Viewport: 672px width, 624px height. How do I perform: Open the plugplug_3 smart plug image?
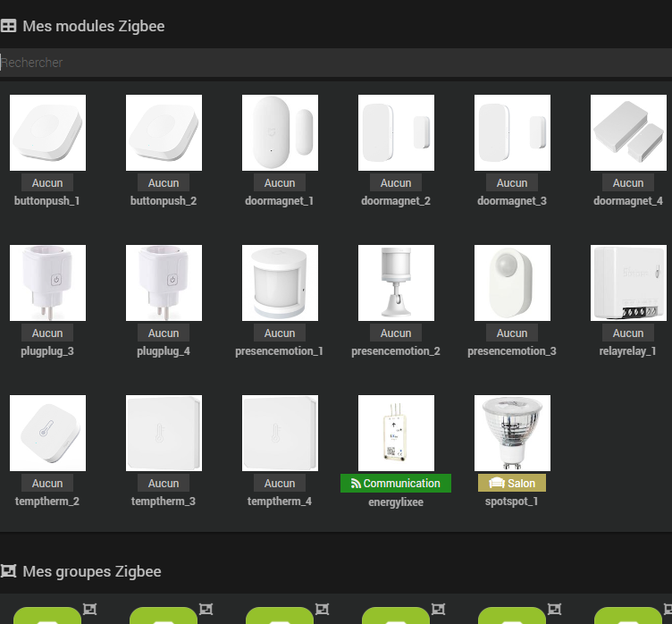47,282
